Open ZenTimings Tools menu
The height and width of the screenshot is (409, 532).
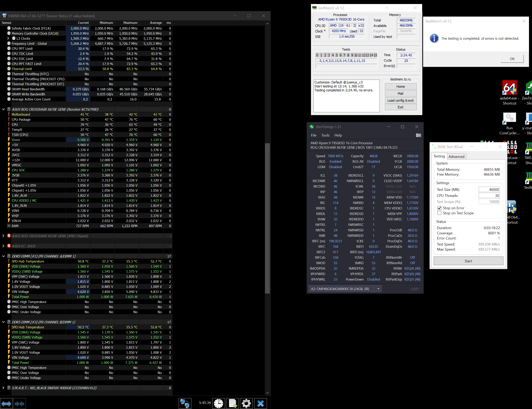(325, 135)
